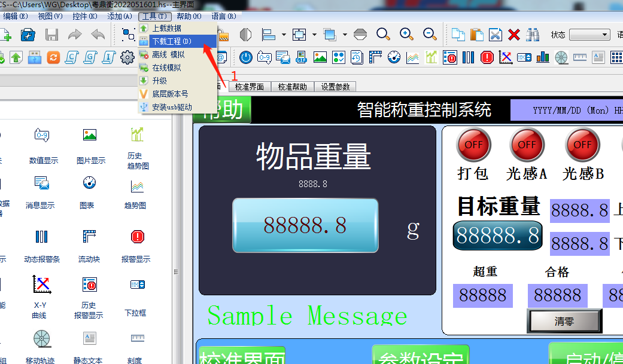This screenshot has width=623, height=364.
Task: Click the Zoom In magnifier with plus
Action: tap(406, 34)
